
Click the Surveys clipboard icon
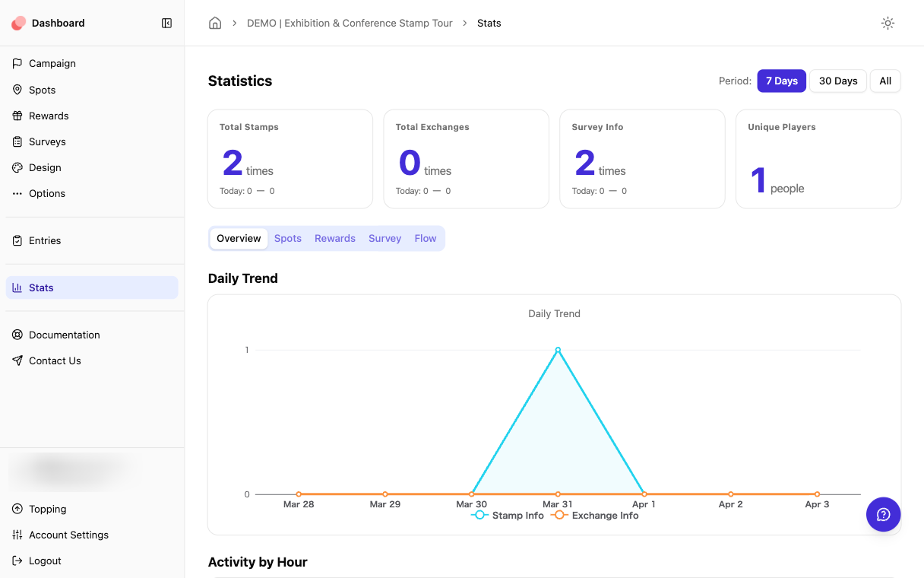tap(17, 141)
